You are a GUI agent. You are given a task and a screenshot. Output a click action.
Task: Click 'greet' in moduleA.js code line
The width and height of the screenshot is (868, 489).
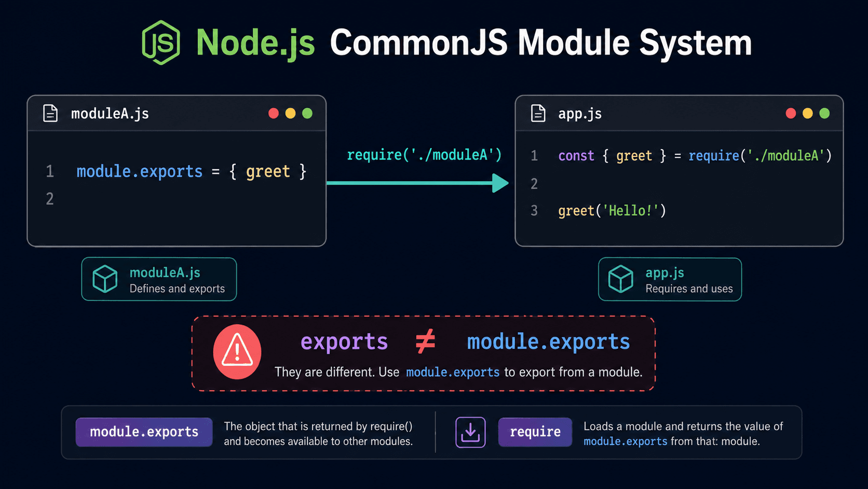click(x=268, y=171)
